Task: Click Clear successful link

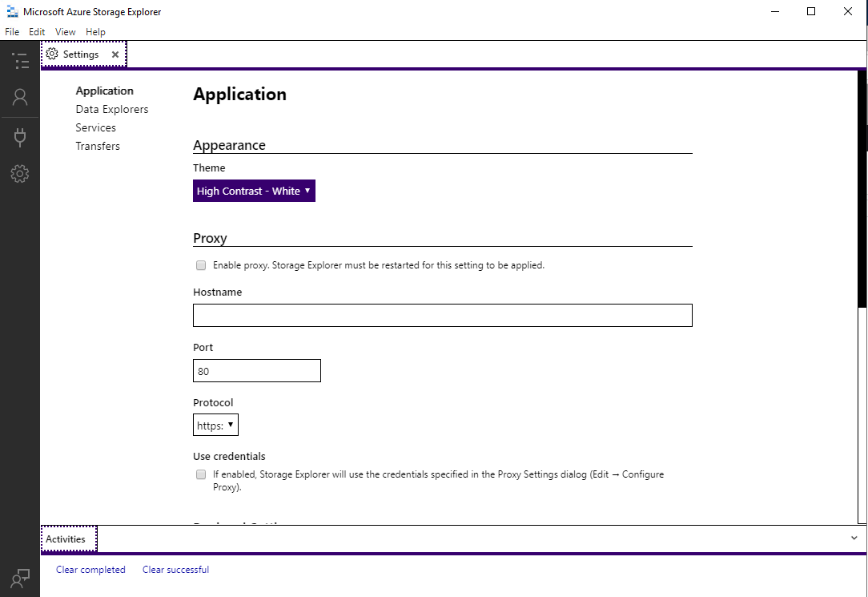Action: pos(175,570)
